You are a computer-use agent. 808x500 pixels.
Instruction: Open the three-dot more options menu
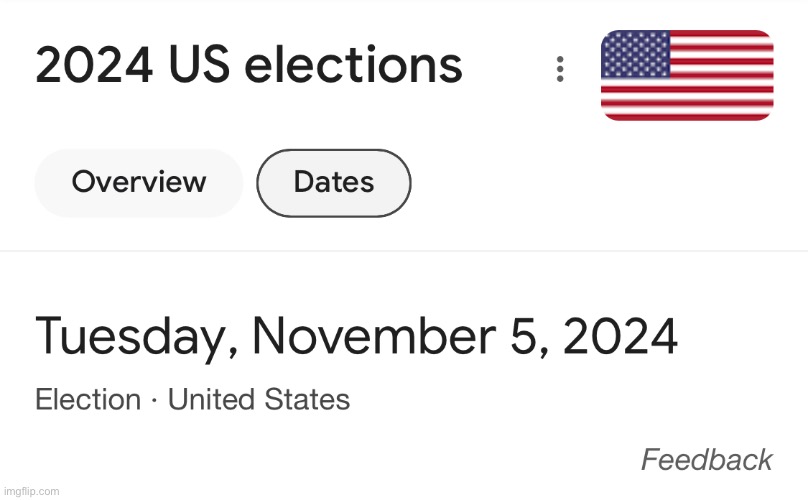click(x=560, y=69)
